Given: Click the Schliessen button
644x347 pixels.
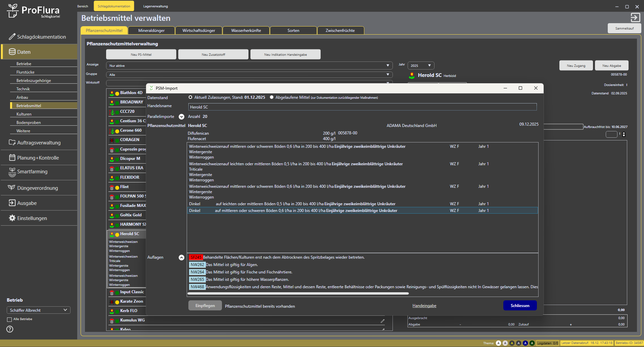Looking at the screenshot, I should (x=520, y=305).
